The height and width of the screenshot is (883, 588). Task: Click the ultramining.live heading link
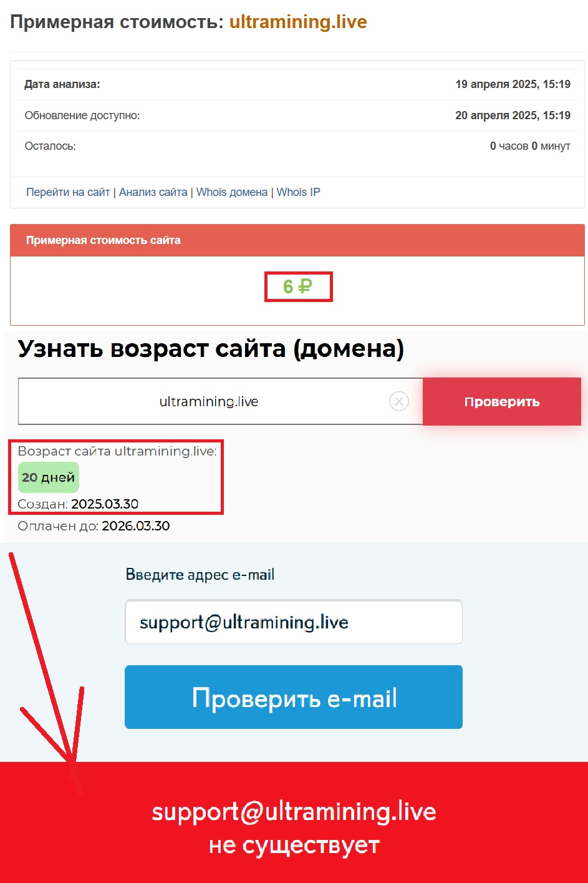click(298, 22)
